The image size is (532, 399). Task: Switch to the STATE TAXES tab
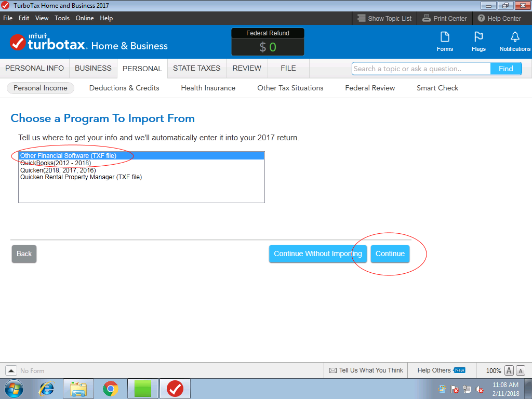pos(197,68)
